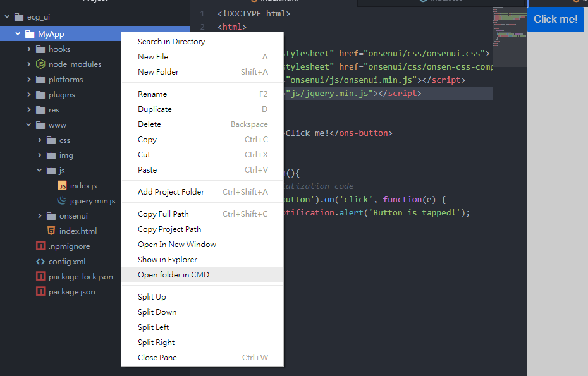Click the img folder icon
The width and height of the screenshot is (588, 376).
(x=51, y=155)
